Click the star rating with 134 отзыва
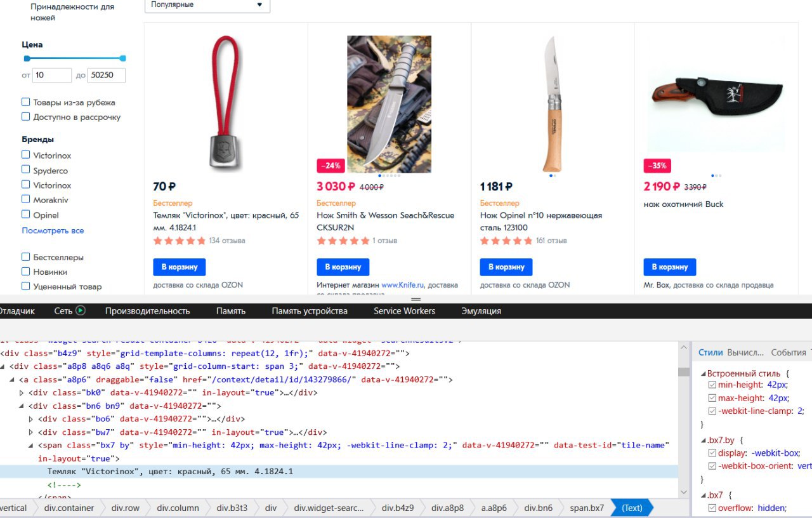 tap(180, 241)
